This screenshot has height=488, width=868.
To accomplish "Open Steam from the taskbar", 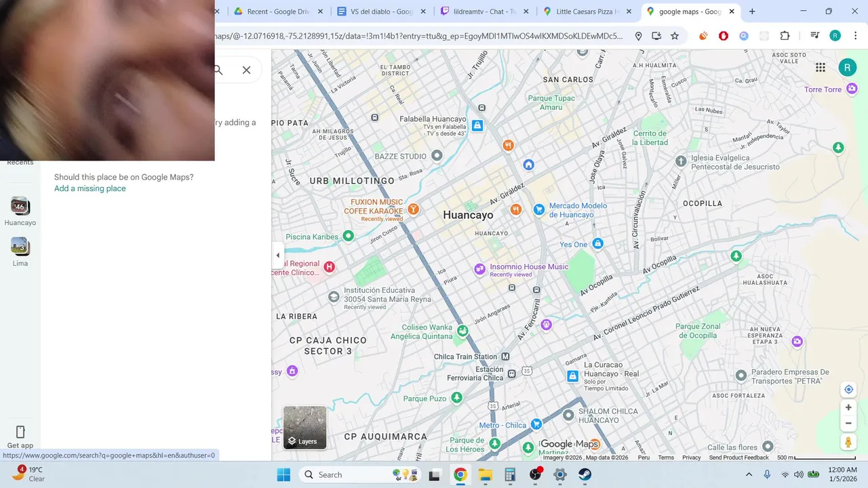I will 585,474.
